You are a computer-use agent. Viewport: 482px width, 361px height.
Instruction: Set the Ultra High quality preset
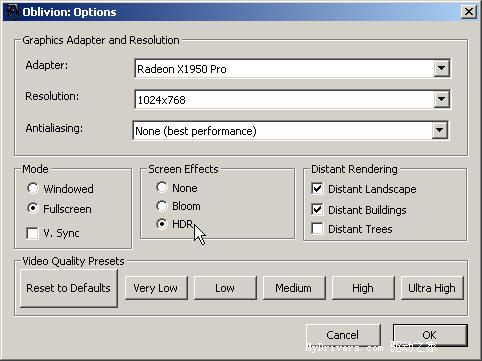[432, 288]
